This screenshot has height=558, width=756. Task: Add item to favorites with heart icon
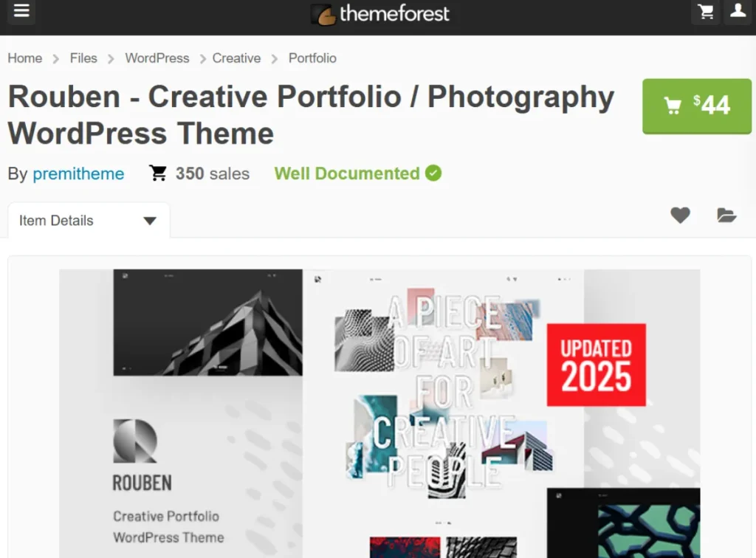point(680,215)
